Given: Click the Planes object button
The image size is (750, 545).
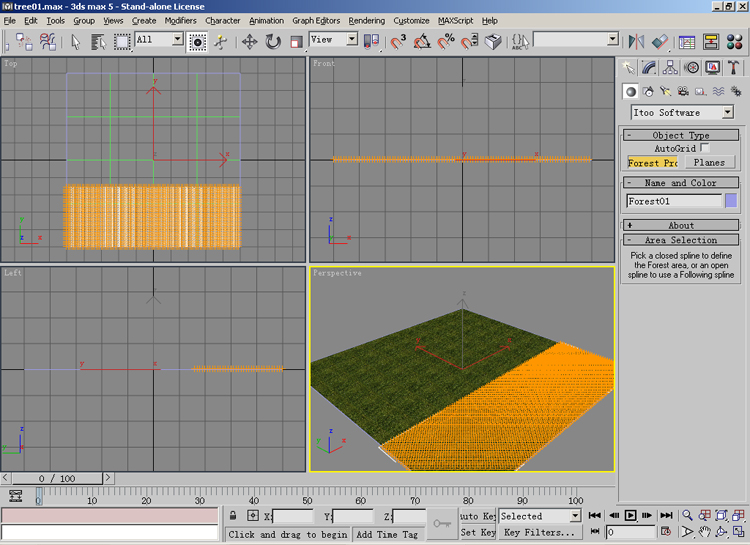Looking at the screenshot, I should (709, 163).
